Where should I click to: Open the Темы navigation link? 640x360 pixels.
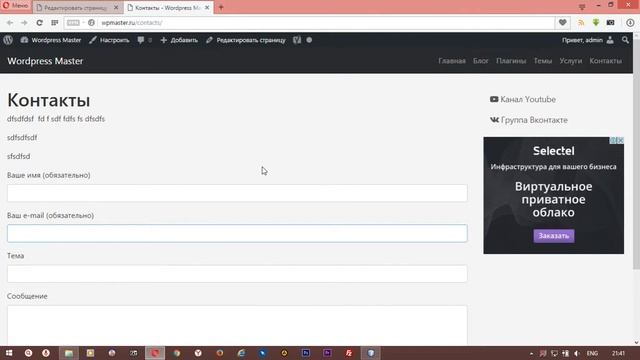pyautogui.click(x=543, y=61)
